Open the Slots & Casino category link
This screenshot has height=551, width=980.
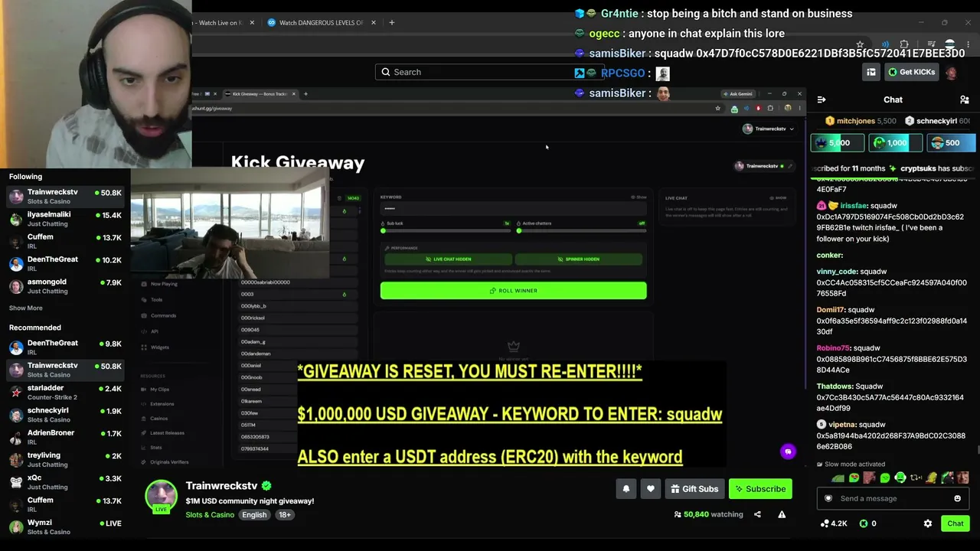pyautogui.click(x=210, y=515)
